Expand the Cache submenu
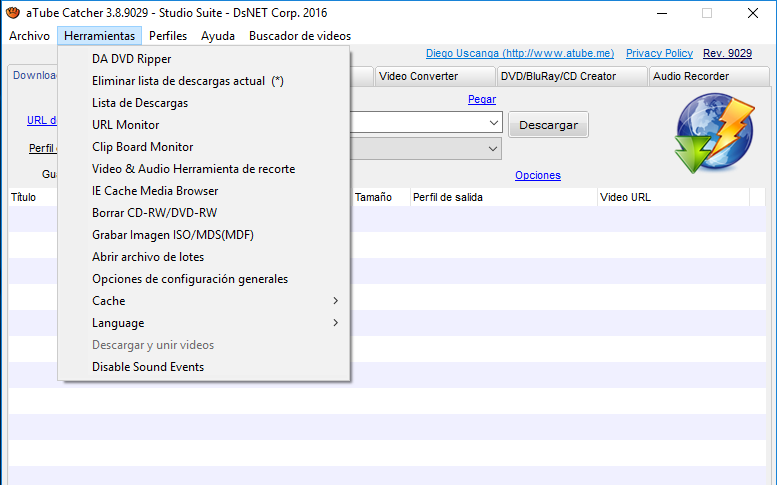This screenshot has height=485, width=777. click(x=204, y=301)
